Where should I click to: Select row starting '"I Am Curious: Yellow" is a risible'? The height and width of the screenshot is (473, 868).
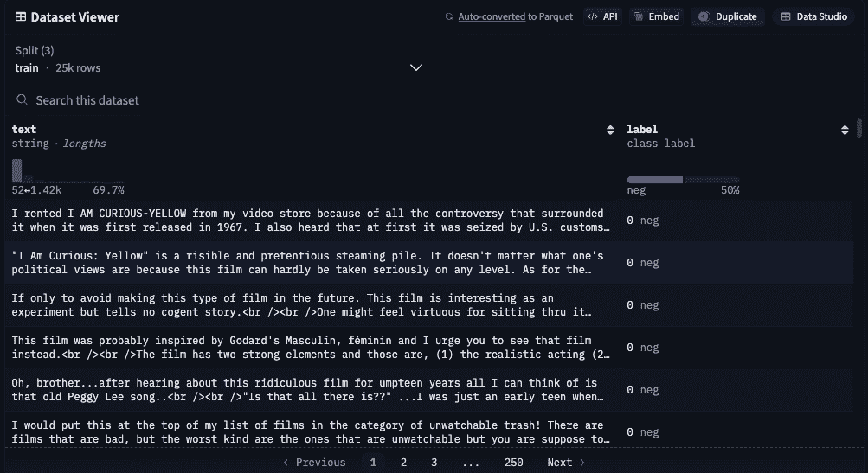(429, 263)
